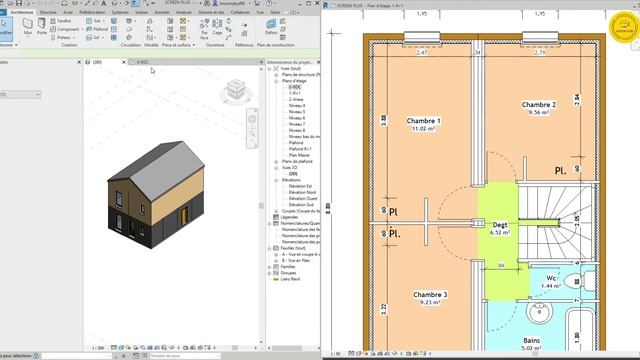Expand Plans de structure in project browser
This screenshot has width=640, height=360.
tap(276, 75)
